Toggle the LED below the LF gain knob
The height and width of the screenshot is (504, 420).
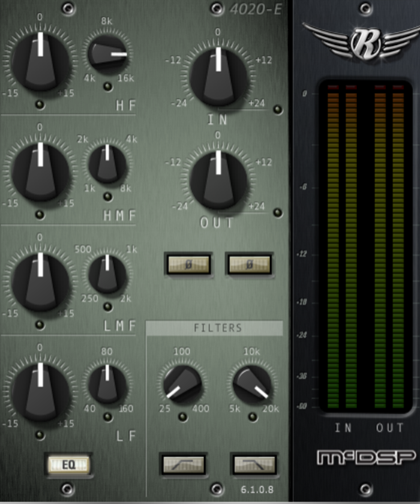coord(40,435)
